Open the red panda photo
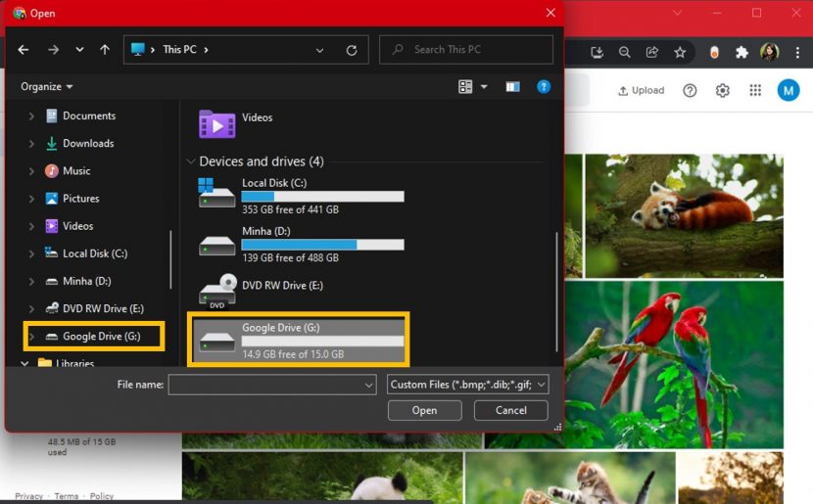Viewport: 813px width, 504px height. pyautogui.click(x=684, y=215)
